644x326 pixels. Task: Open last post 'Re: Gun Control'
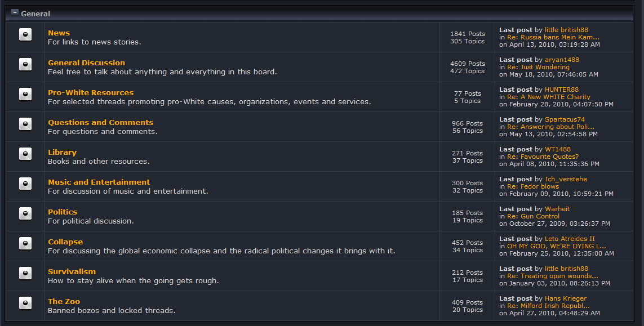click(533, 216)
